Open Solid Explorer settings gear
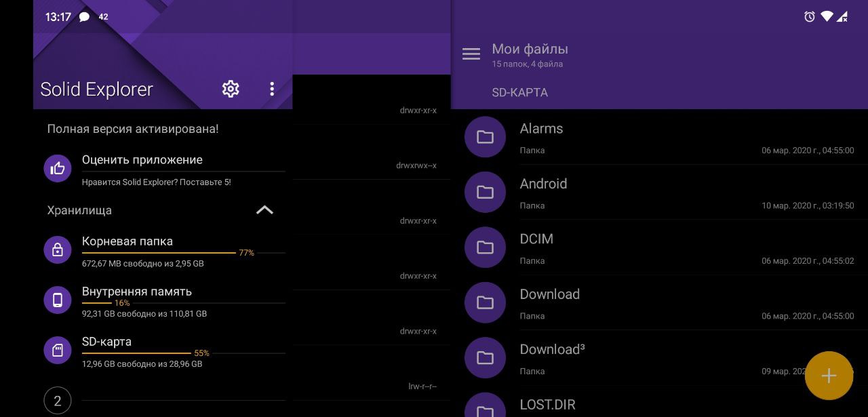 coord(231,89)
